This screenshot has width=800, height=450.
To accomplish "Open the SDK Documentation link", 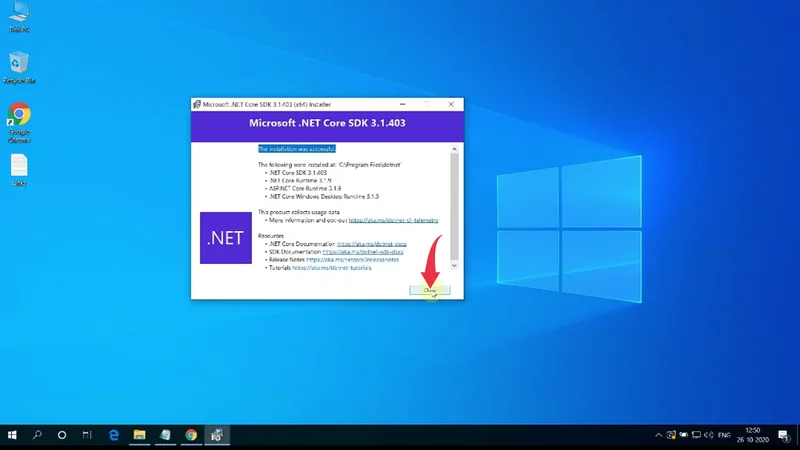I will [360, 251].
